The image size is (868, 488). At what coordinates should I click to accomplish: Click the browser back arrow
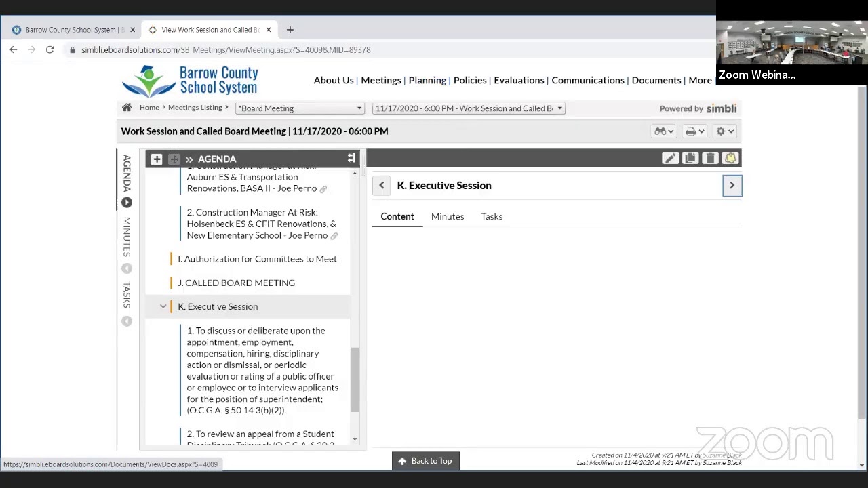(x=13, y=49)
